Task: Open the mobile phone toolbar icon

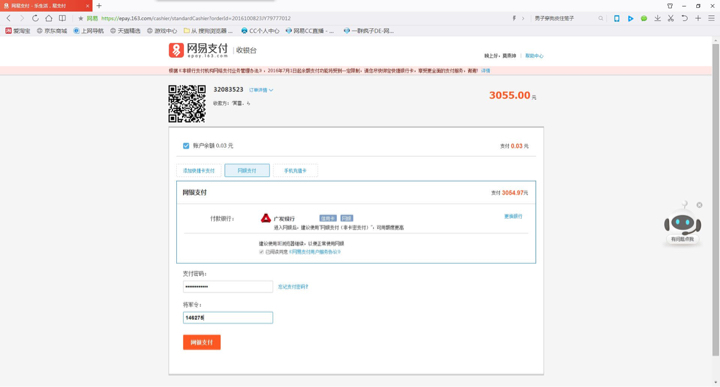Action: point(617,18)
